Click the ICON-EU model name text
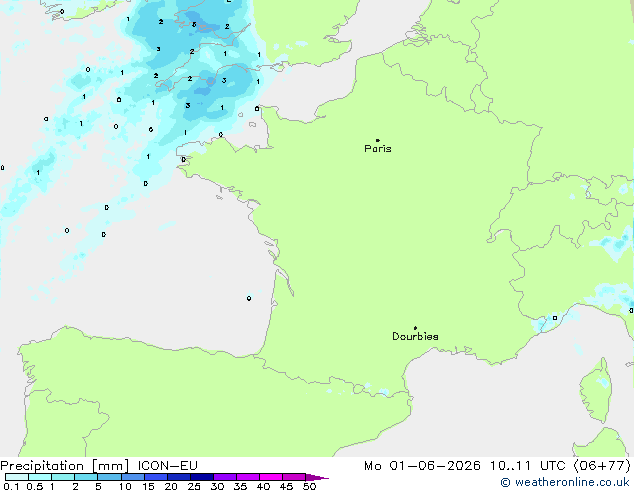The height and width of the screenshot is (490, 634). (167, 466)
